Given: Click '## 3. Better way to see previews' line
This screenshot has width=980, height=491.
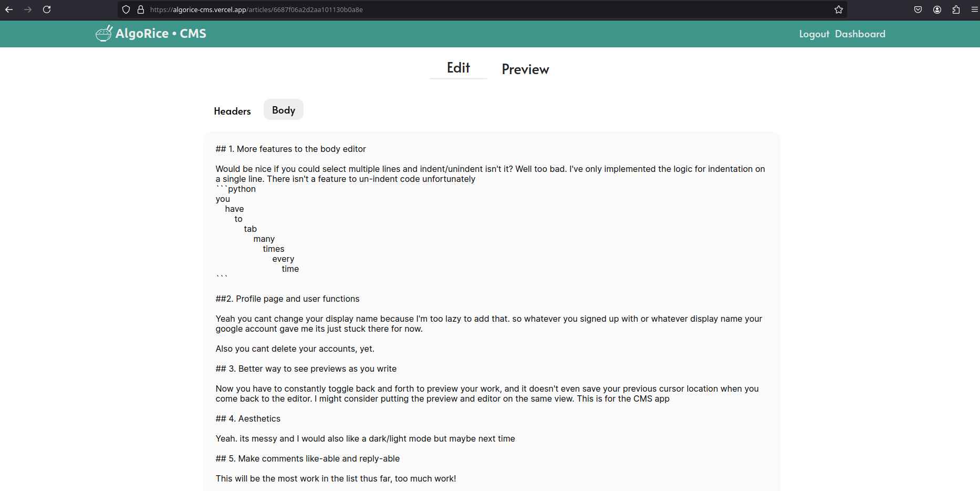Looking at the screenshot, I should 306,369.
